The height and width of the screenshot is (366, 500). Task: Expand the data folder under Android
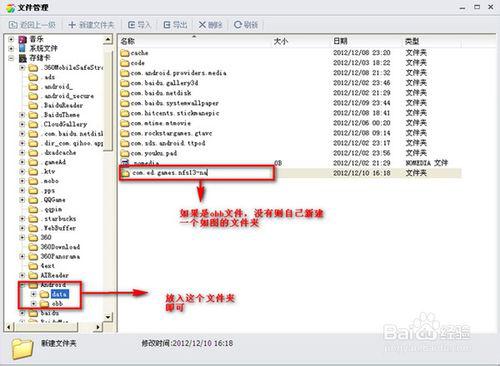[33, 294]
